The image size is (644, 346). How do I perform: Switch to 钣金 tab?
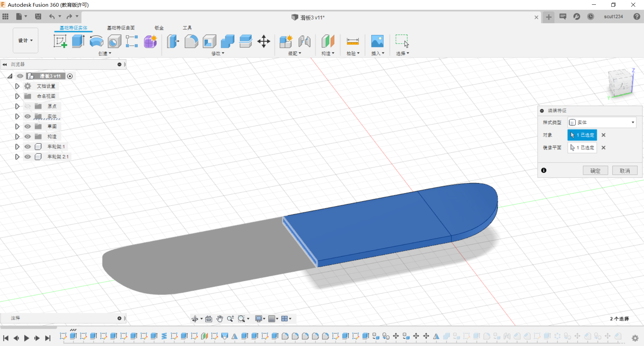[x=159, y=28]
